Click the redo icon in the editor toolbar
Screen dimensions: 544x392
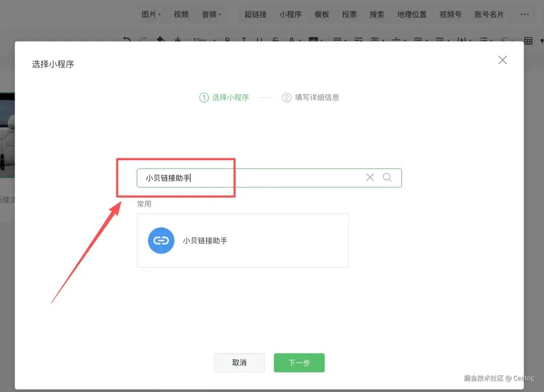click(x=144, y=39)
